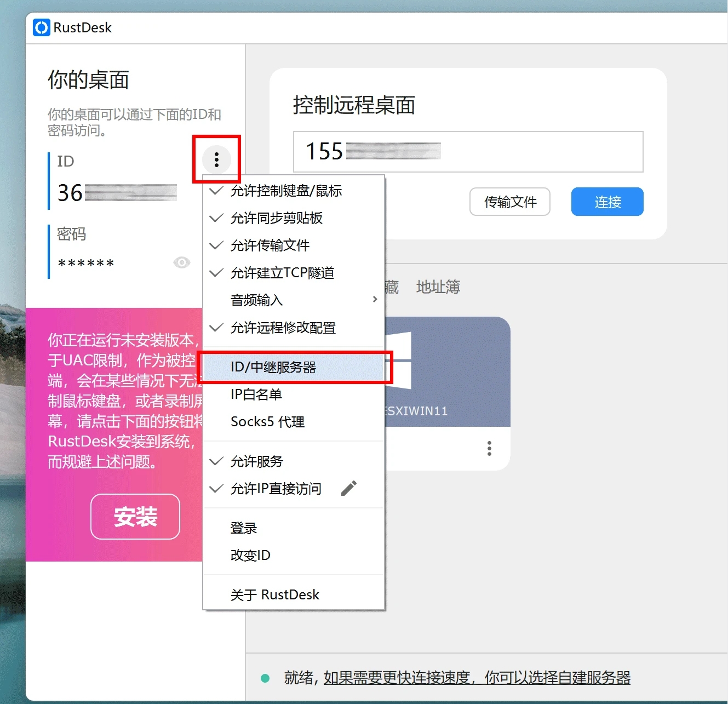This screenshot has width=728, height=704.
Task: Uncheck 允许传输文件 in the menu
Action: (x=270, y=245)
